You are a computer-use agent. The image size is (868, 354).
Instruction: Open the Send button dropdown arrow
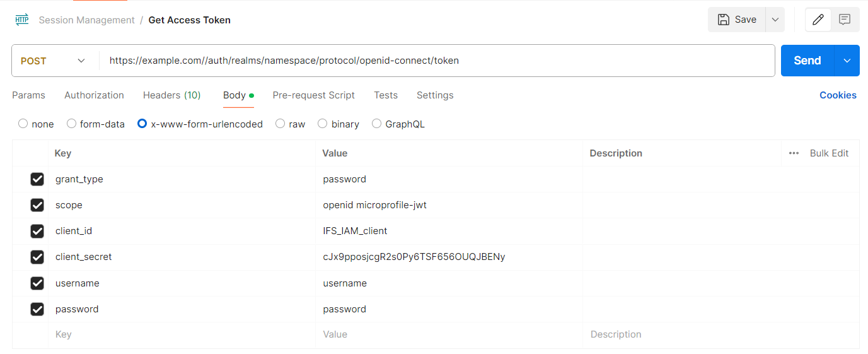847,61
